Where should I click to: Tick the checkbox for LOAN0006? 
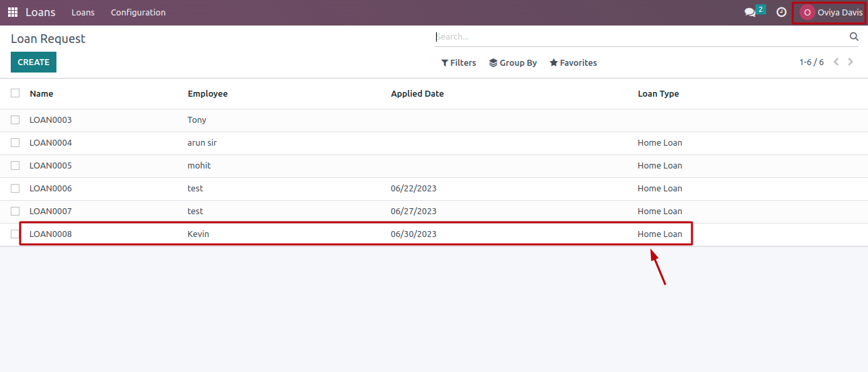pyautogui.click(x=15, y=188)
